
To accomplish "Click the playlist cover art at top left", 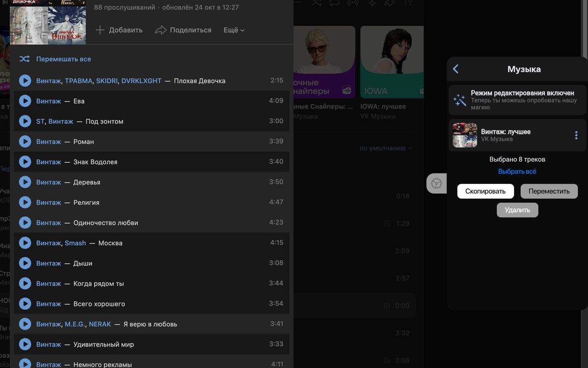I will [x=48, y=22].
